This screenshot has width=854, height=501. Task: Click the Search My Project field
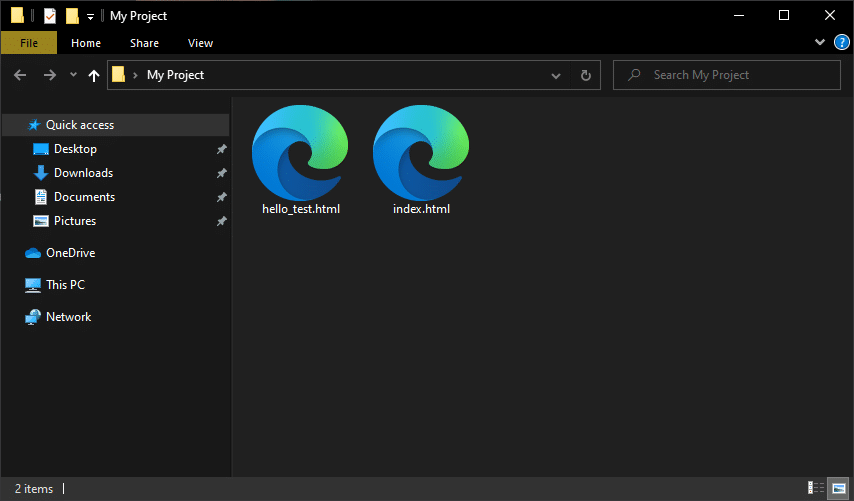click(727, 75)
